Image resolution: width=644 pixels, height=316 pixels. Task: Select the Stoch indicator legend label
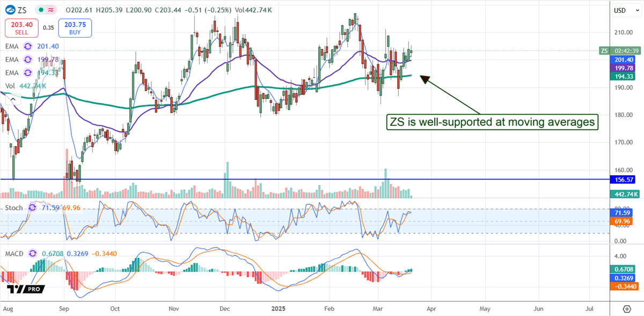click(15, 207)
